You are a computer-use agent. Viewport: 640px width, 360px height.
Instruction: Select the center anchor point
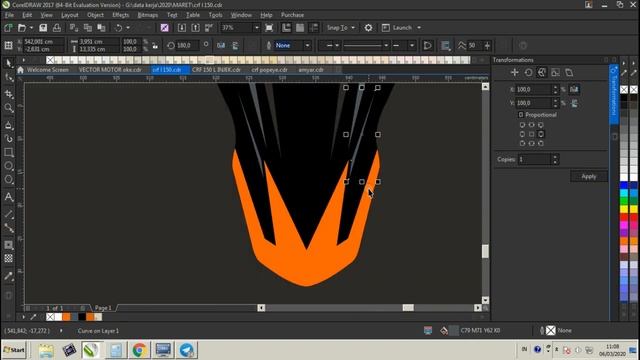(x=531, y=134)
